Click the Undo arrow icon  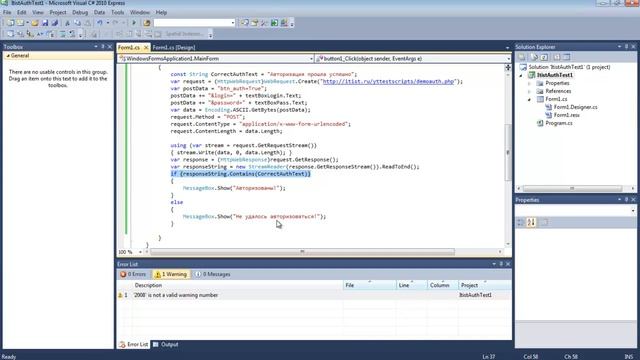tap(100, 23)
